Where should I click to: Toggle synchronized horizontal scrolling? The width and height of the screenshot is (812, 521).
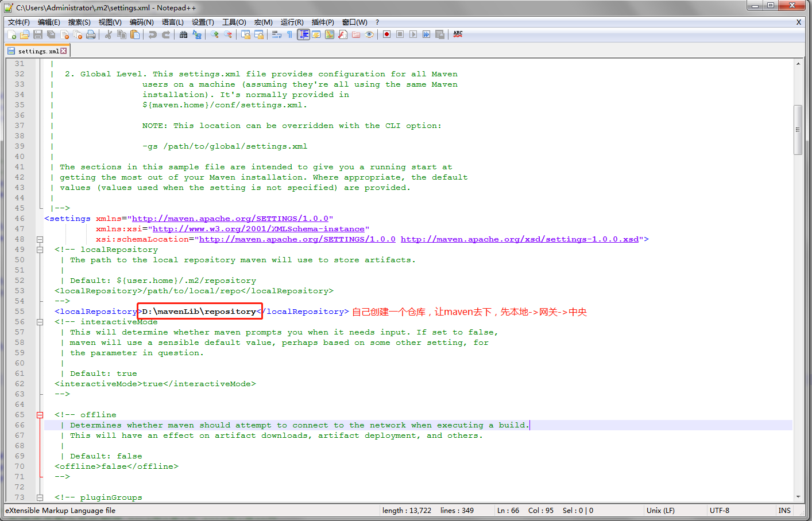[258, 34]
